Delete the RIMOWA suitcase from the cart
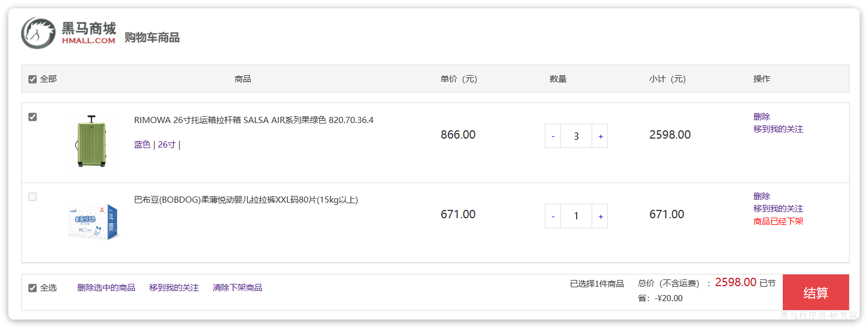The height and width of the screenshot is (329, 868). [762, 117]
